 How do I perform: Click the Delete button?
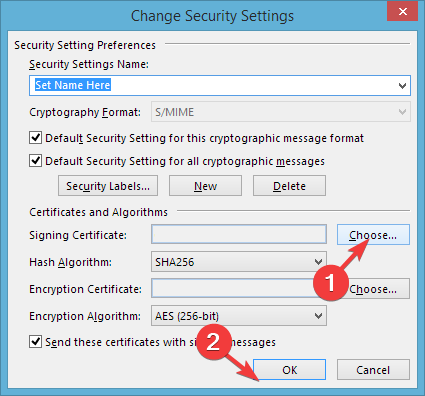pyautogui.click(x=289, y=186)
